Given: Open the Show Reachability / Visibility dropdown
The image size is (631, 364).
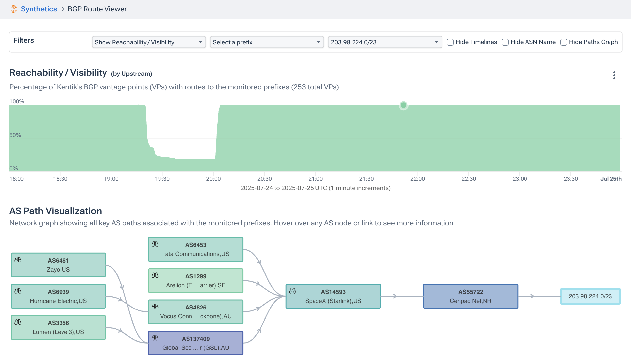Looking at the screenshot, I should [149, 42].
